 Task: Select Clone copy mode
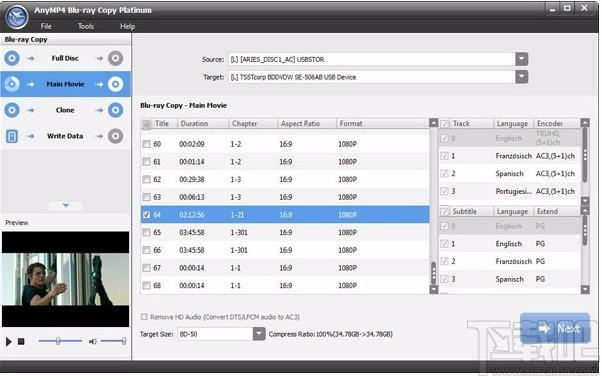click(65, 110)
